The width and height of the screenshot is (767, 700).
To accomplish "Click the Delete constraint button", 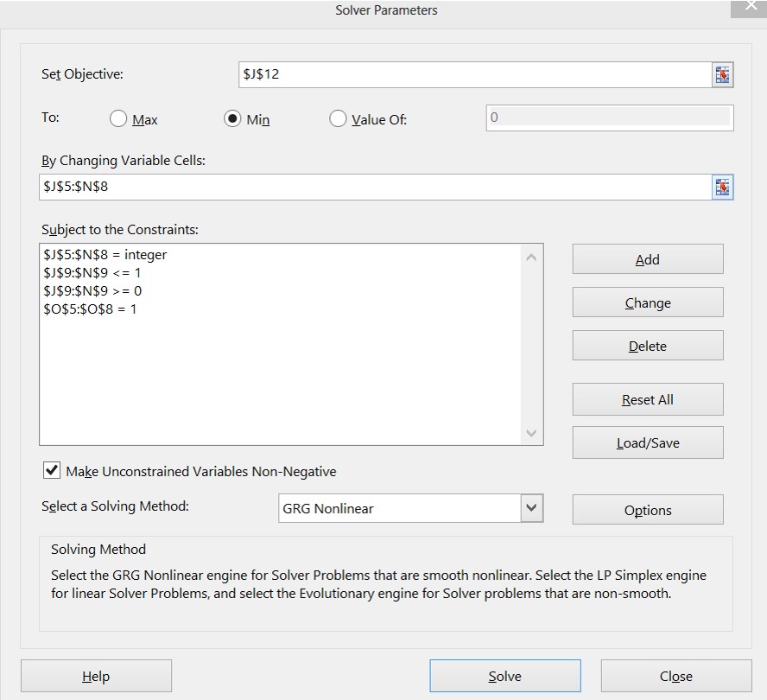I will pos(648,346).
